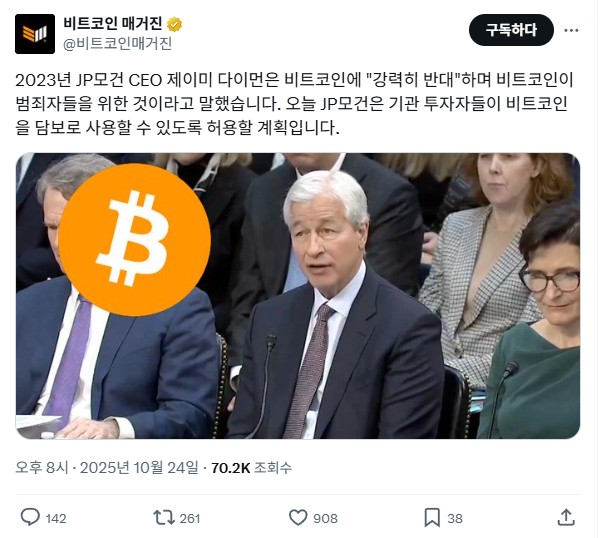603x538 pixels.
Task: Open the 오후 8시 timestamp link
Action: pos(42,468)
